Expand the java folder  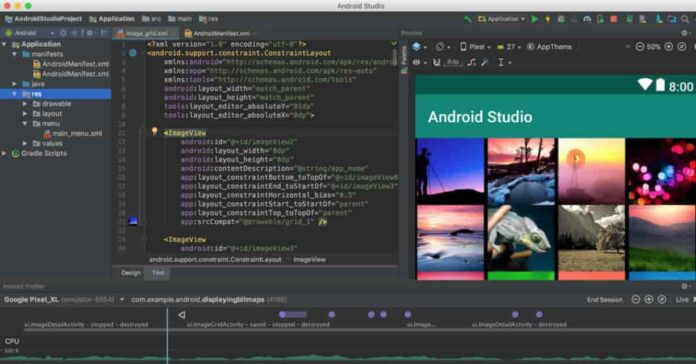pyautogui.click(x=15, y=84)
